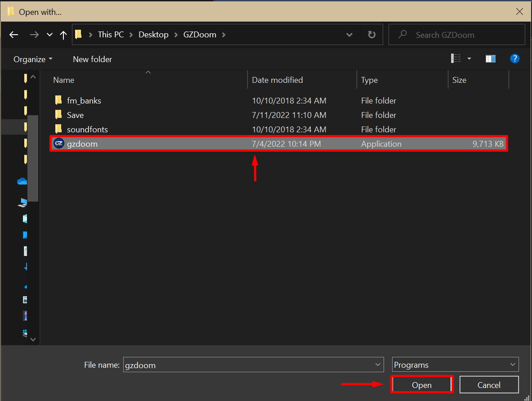This screenshot has height=401, width=532.
Task: Close the Open with dialog
Action: coord(519,12)
